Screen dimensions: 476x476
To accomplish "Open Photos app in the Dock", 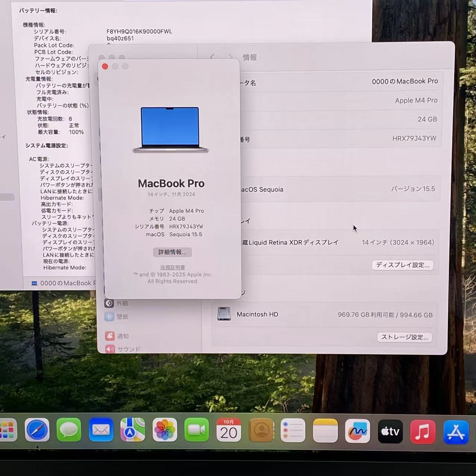I will pyautogui.click(x=165, y=430).
